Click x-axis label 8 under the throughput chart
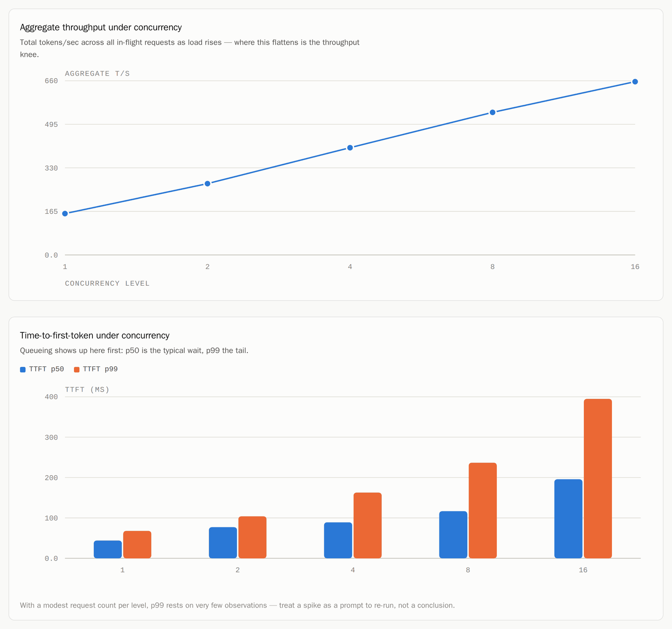This screenshot has width=672, height=629. click(493, 267)
